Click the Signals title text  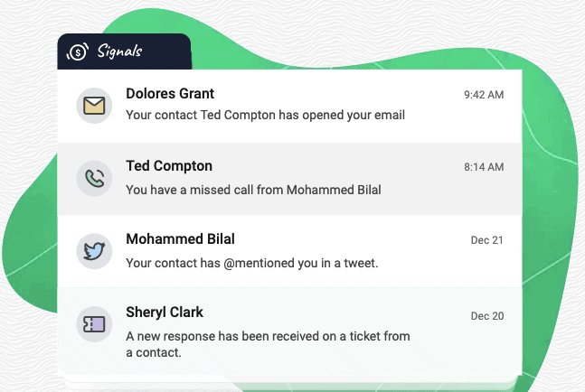tap(119, 51)
